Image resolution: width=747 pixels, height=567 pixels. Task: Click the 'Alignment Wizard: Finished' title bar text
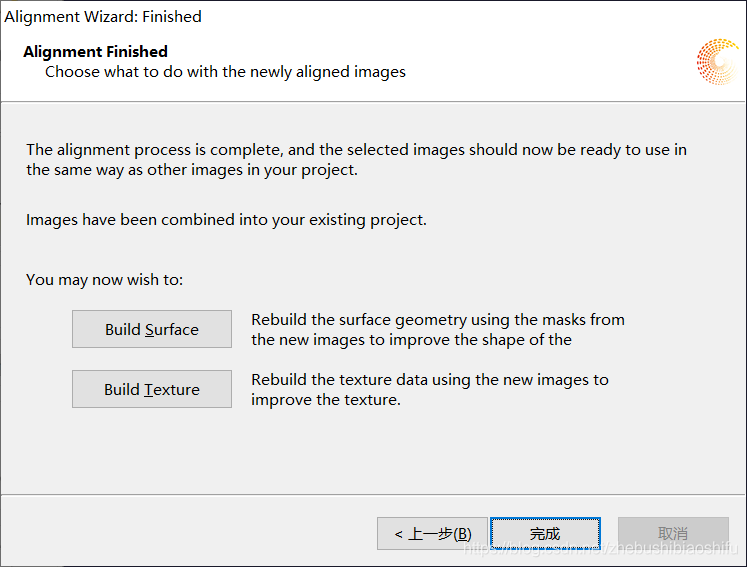pos(103,17)
